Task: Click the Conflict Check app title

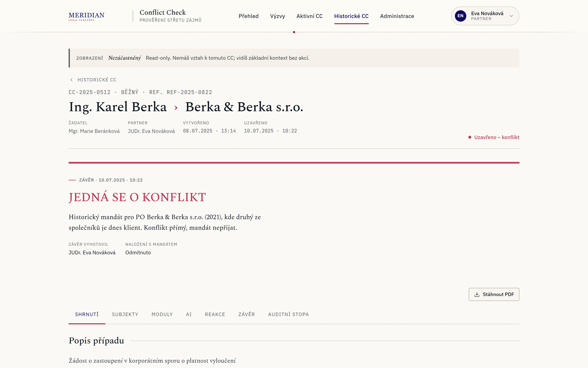Action: 163,12
